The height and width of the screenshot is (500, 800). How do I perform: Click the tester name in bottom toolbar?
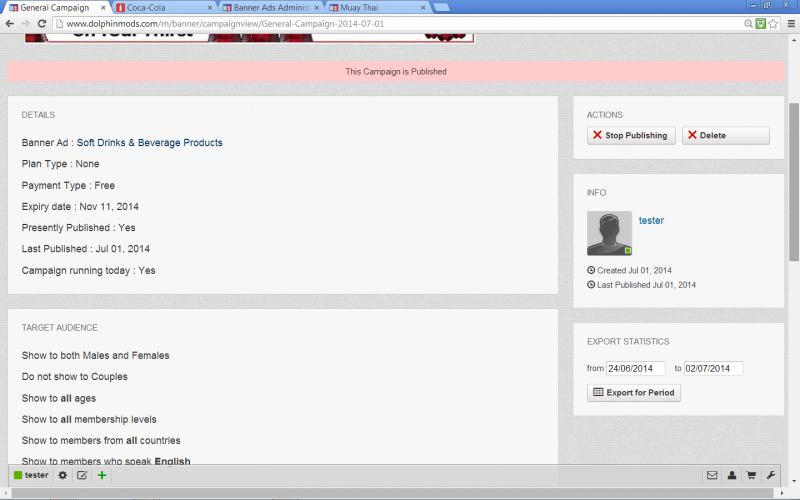click(36, 475)
